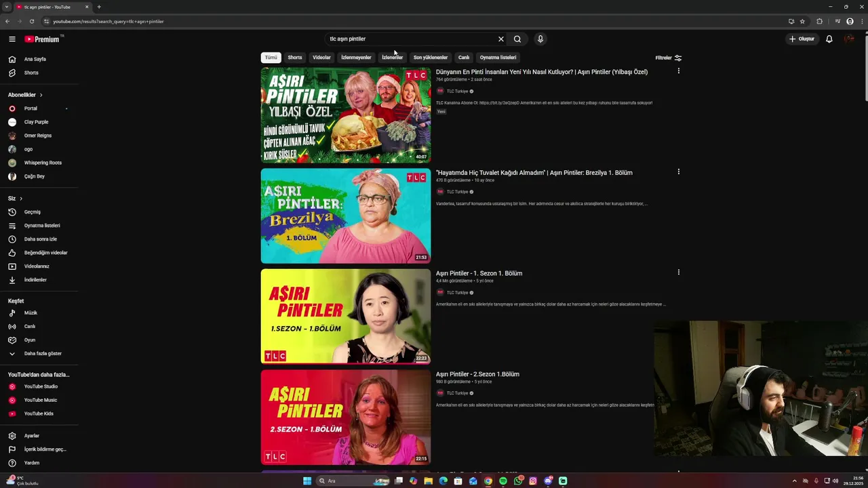This screenshot has width=868, height=488.
Task: Open account avatar menu
Action: click(850, 39)
